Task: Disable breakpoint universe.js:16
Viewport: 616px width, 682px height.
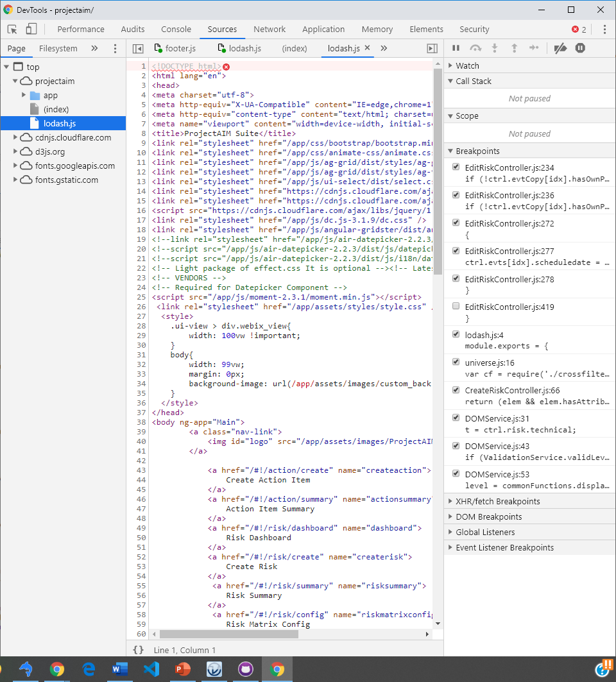Action: click(x=456, y=362)
